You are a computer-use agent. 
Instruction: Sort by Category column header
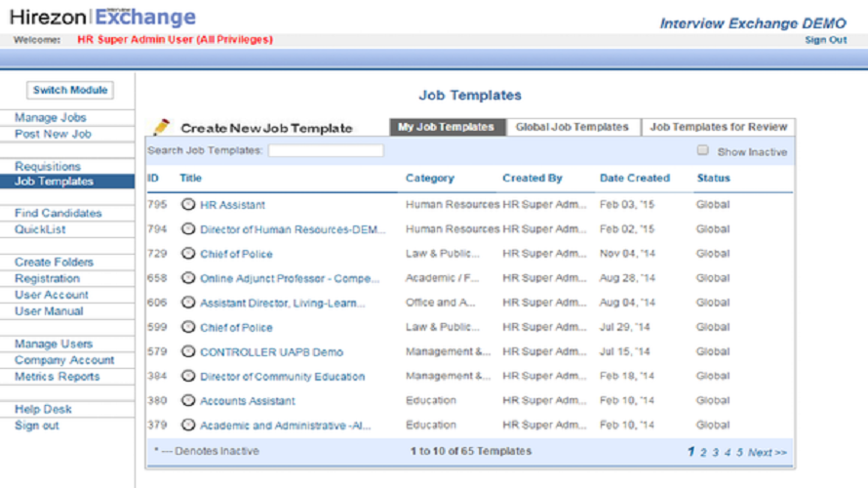(429, 178)
